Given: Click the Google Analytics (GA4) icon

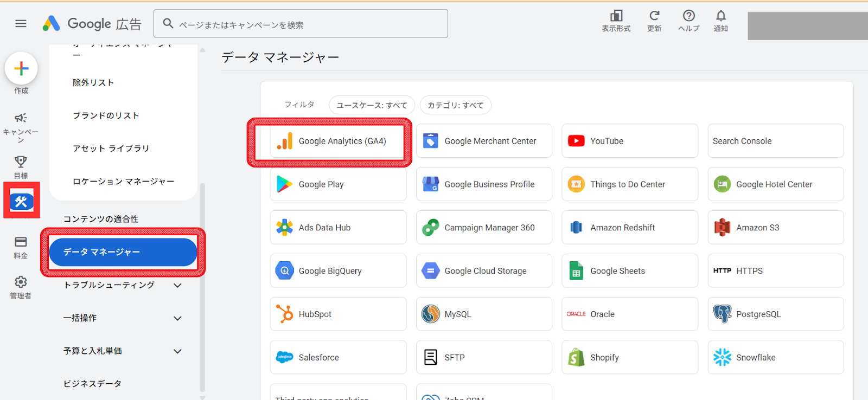Looking at the screenshot, I should [285, 141].
